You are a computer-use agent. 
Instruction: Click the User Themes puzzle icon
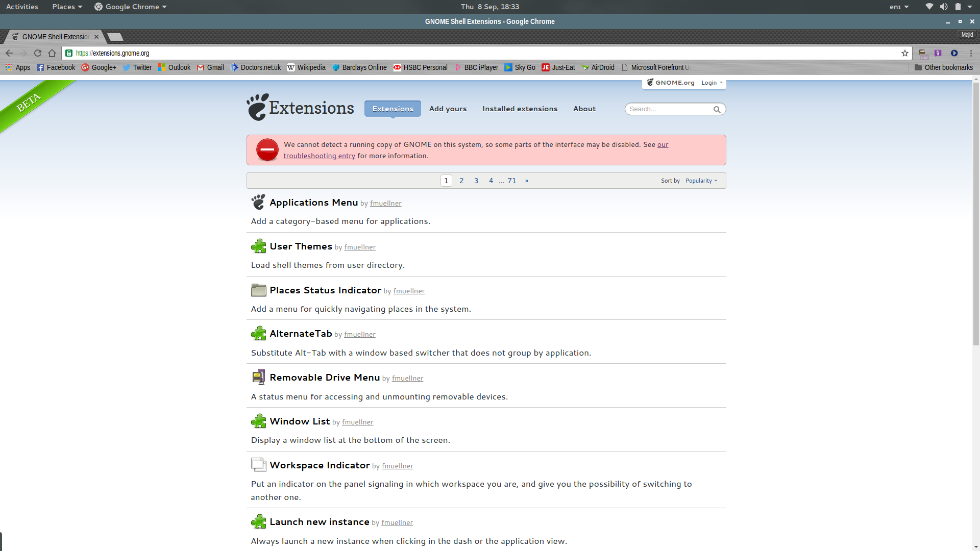coord(258,246)
